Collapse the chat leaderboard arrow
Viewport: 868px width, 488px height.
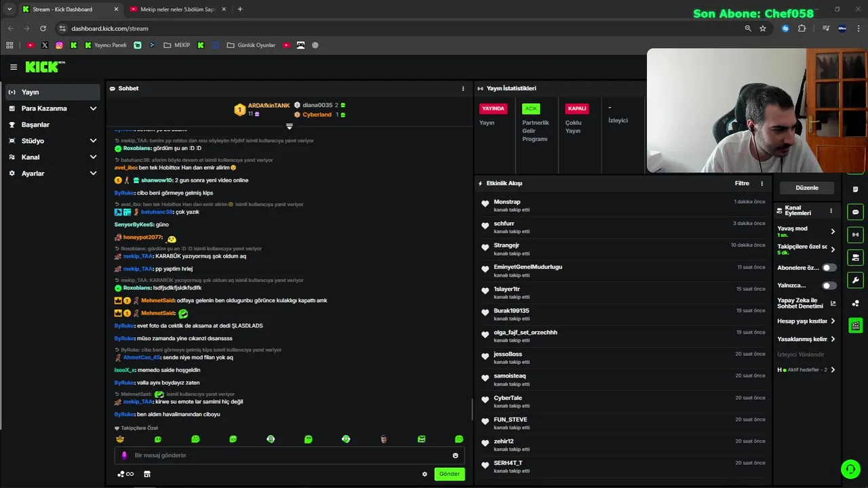tap(290, 126)
